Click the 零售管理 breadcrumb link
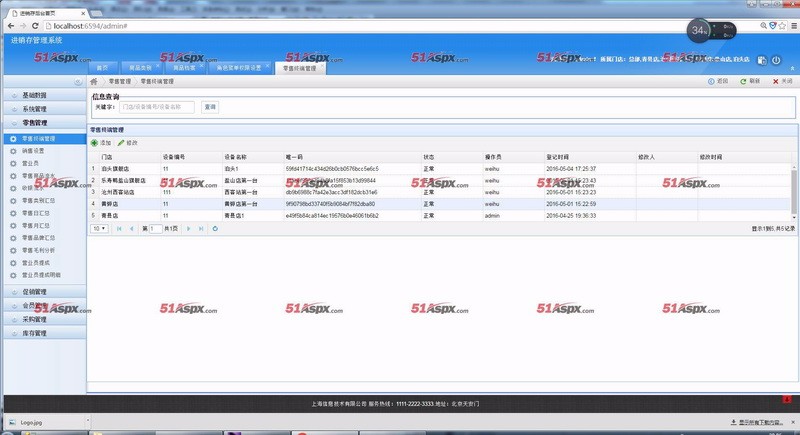800x435 pixels. [x=119, y=82]
